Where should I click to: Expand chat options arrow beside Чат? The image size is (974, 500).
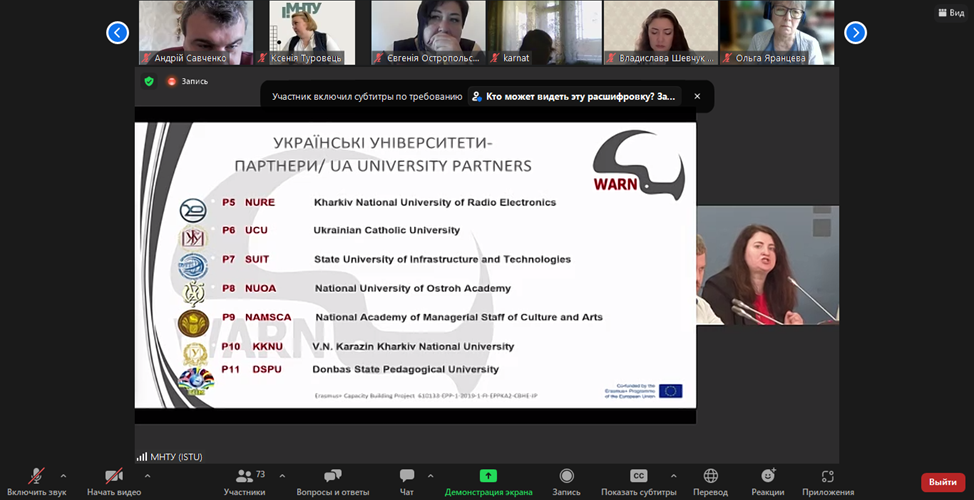tap(430, 476)
